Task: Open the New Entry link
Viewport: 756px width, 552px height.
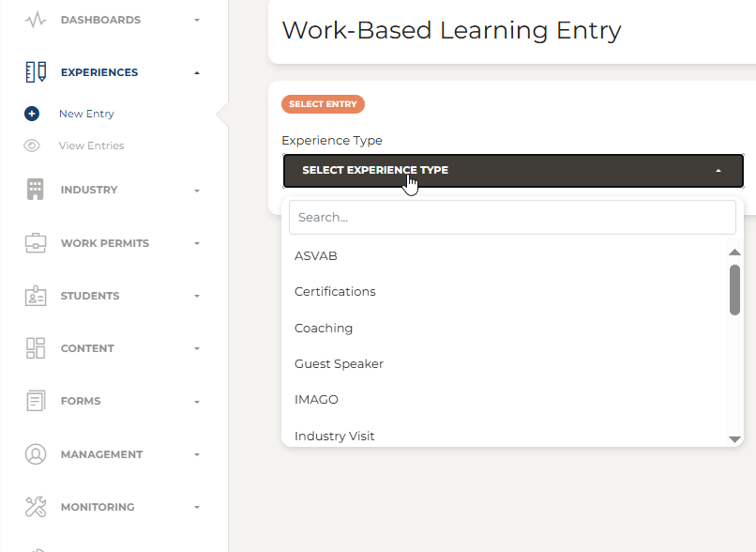Action: coord(86,114)
